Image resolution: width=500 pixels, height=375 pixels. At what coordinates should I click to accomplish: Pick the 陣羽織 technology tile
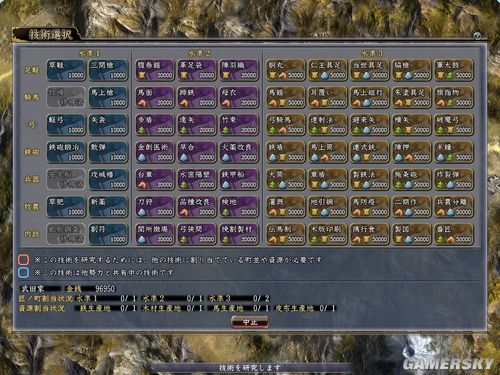[x=239, y=70]
